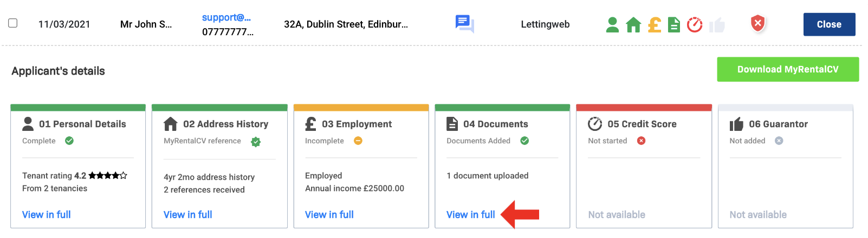Click the MyRentalCV reference verified badge
Image resolution: width=868 pixels, height=238 pixels.
coord(256,142)
